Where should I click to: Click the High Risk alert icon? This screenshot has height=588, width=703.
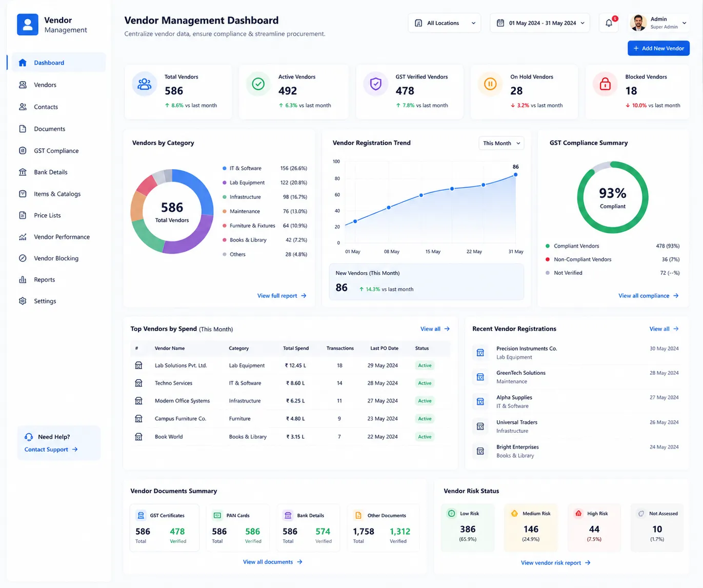[578, 513]
